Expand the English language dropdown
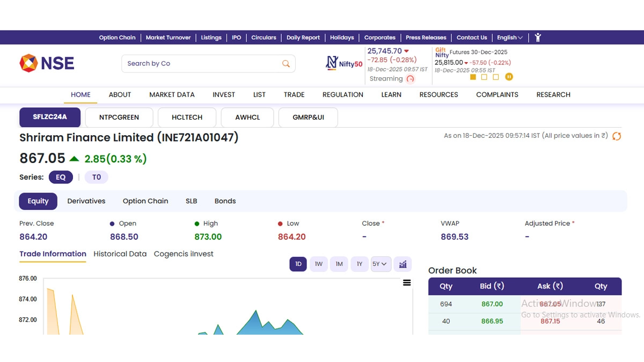Viewport: 644px width, 362px height. pyautogui.click(x=509, y=38)
